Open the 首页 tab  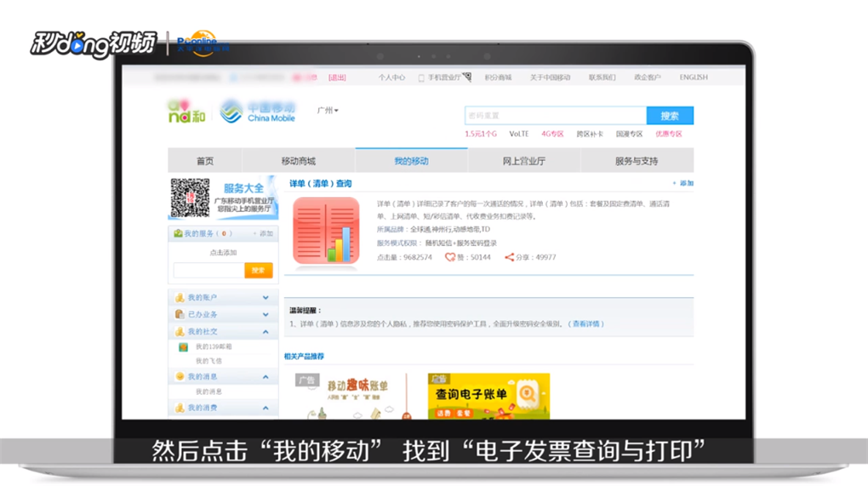205,161
